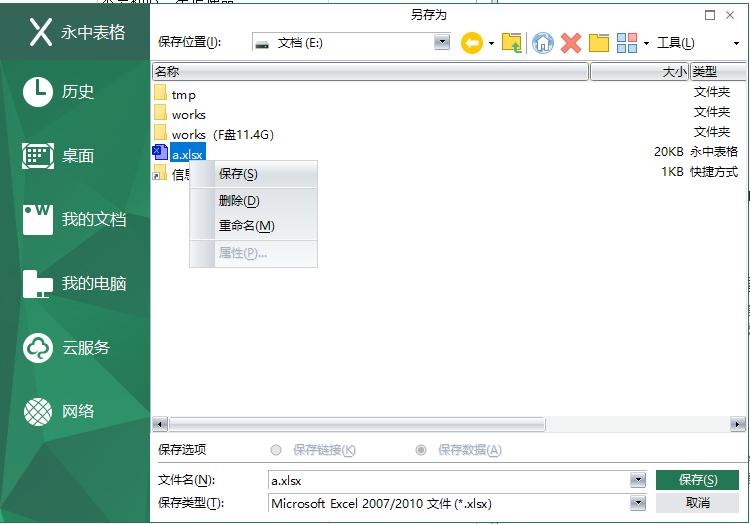Open Cloud Service (云服务) location
This screenshot has height=524, width=750.
[66, 348]
